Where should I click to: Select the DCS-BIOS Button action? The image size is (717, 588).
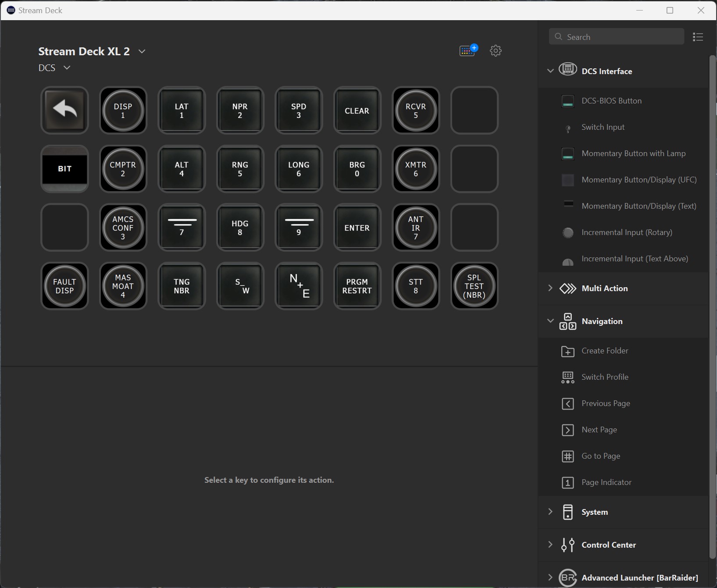(611, 101)
